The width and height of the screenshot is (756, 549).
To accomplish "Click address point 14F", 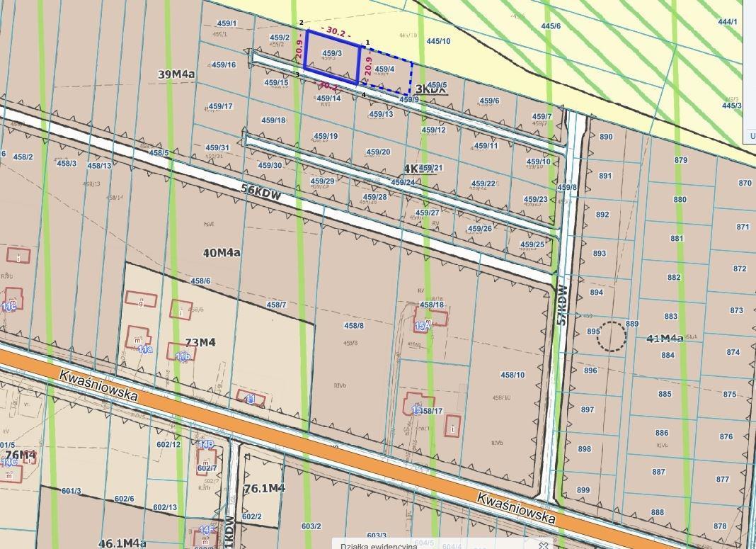I will click(x=206, y=530).
